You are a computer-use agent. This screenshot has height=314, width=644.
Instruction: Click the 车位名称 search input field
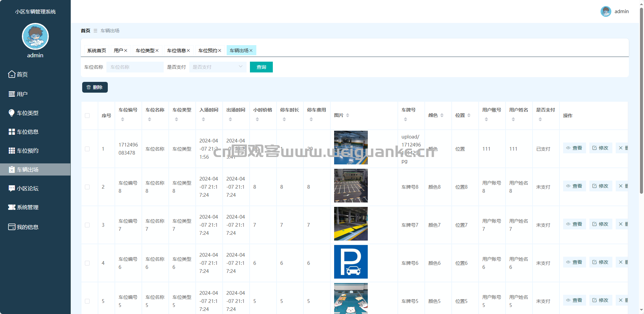tap(135, 67)
